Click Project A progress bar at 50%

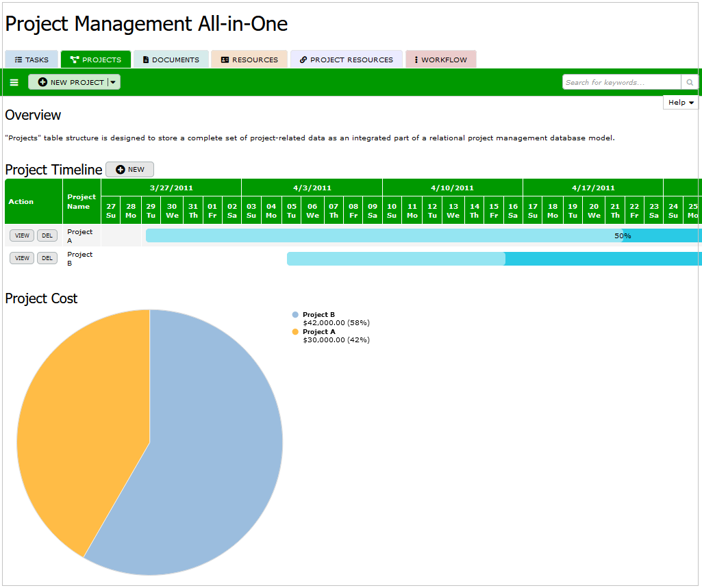(x=622, y=235)
